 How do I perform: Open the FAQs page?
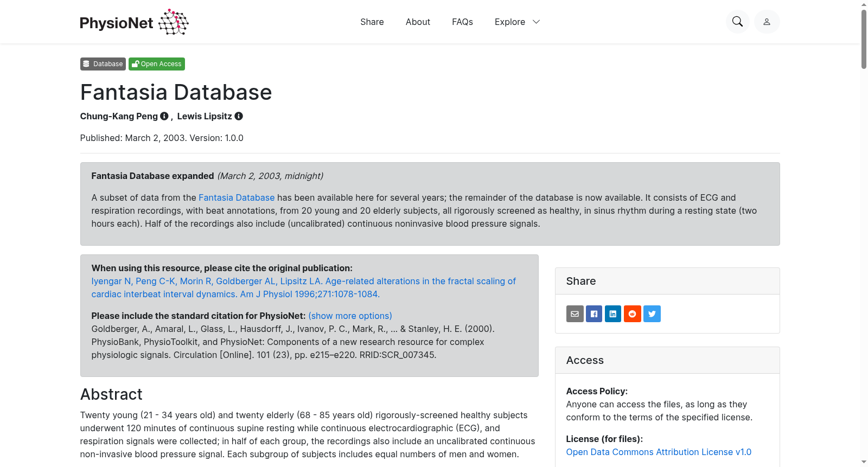pyautogui.click(x=462, y=22)
